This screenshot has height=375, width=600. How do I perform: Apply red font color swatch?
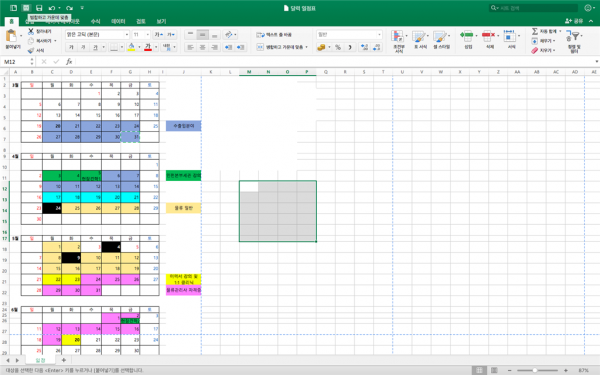coord(148,47)
